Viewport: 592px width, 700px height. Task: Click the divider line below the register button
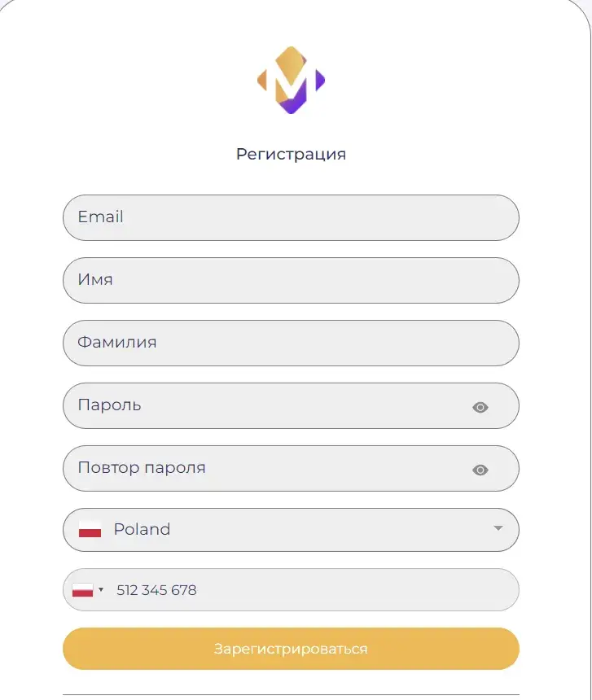pyautogui.click(x=291, y=694)
